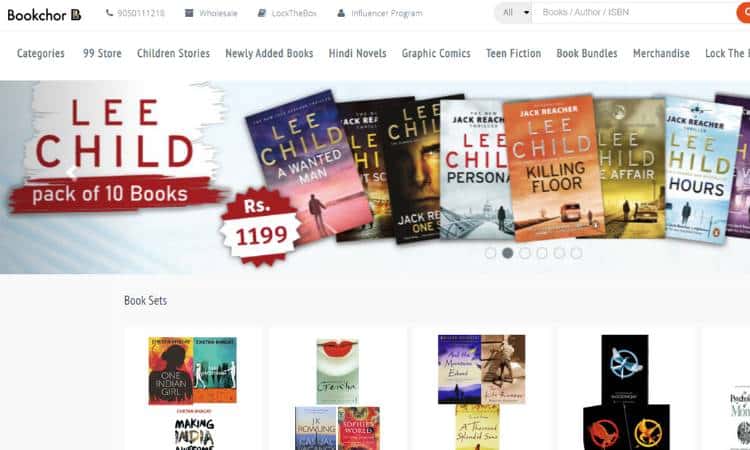Expand the Categories menu
This screenshot has height=450, width=750.
(41, 53)
